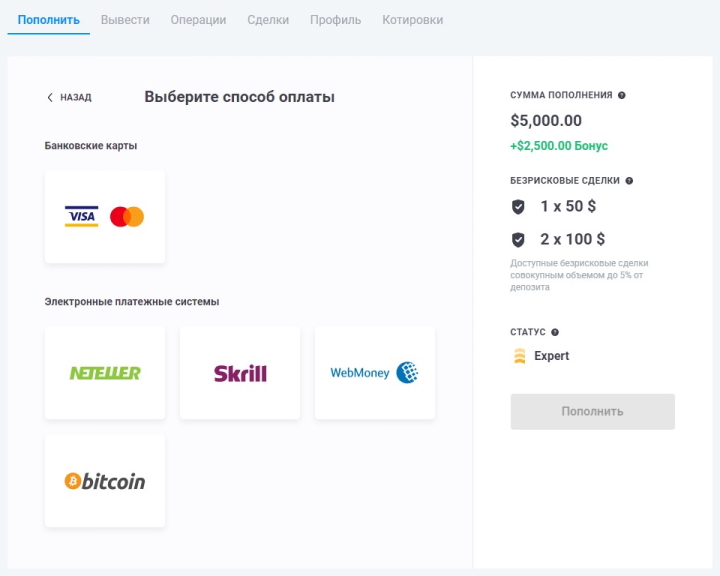This screenshot has height=576, width=720.
Task: Open the Пополнить tab
Action: [x=48, y=20]
